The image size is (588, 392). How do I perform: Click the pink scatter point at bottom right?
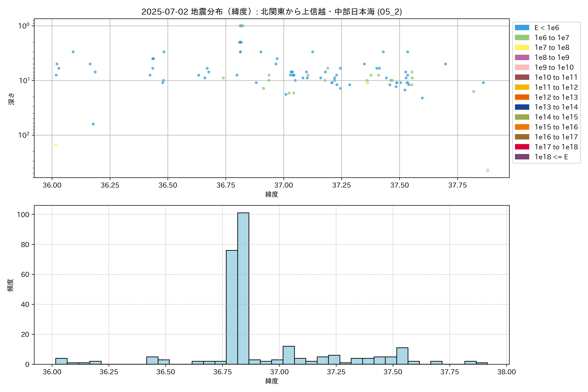click(x=487, y=170)
